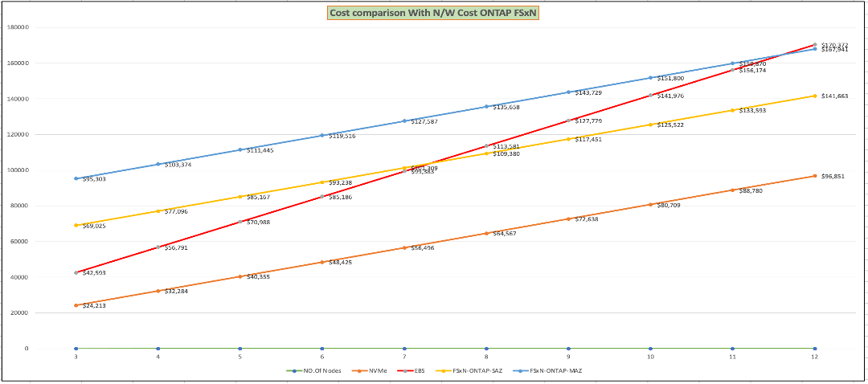Screen dimensions: 868x384
Task: Select the $48,425 data label
Action: 340,262
